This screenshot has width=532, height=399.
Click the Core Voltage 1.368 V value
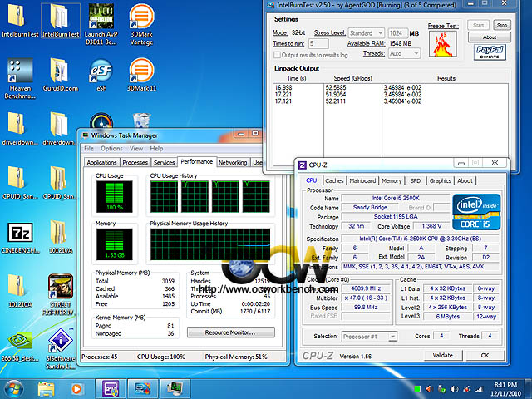431,226
